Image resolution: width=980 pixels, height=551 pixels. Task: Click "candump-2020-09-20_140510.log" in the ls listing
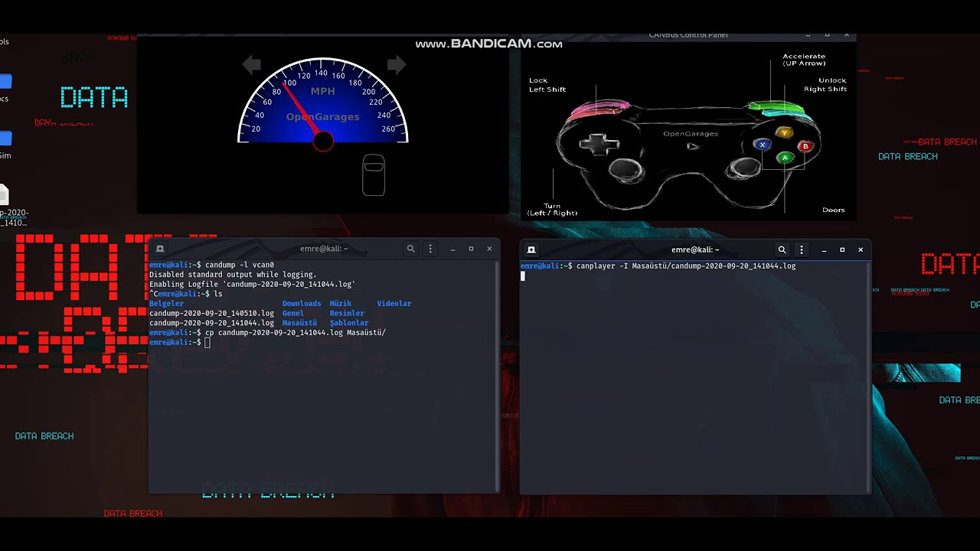[211, 313]
